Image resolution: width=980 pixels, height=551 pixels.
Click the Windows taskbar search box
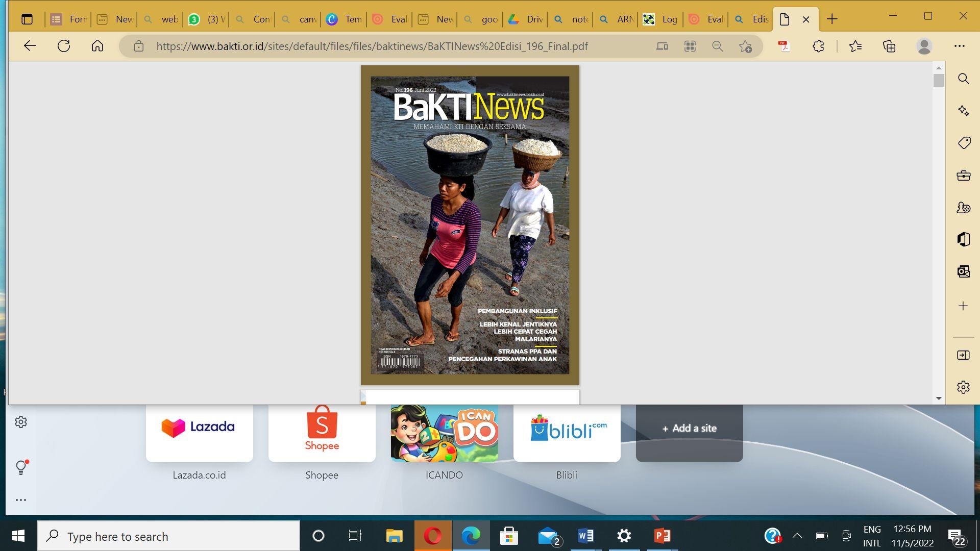[168, 536]
